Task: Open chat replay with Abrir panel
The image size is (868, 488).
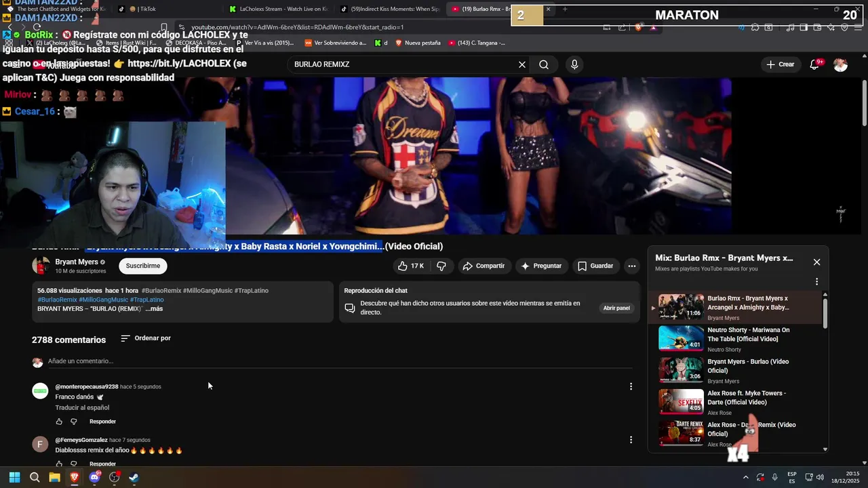Action: 616,308
